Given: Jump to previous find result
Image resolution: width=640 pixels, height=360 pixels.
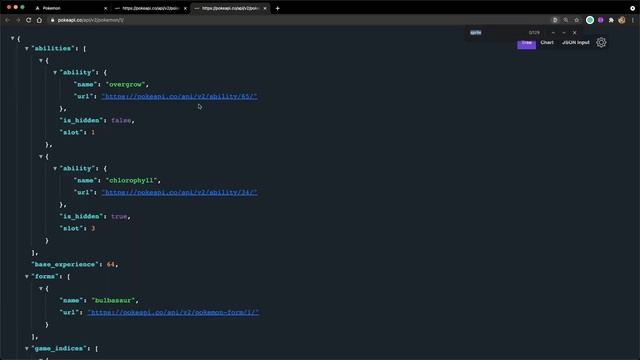Looking at the screenshot, I should coord(553,33).
